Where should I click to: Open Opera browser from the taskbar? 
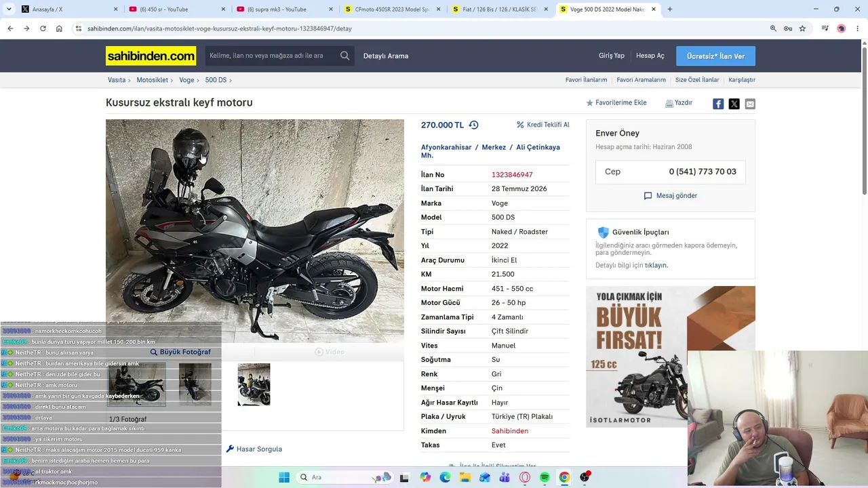(525, 477)
